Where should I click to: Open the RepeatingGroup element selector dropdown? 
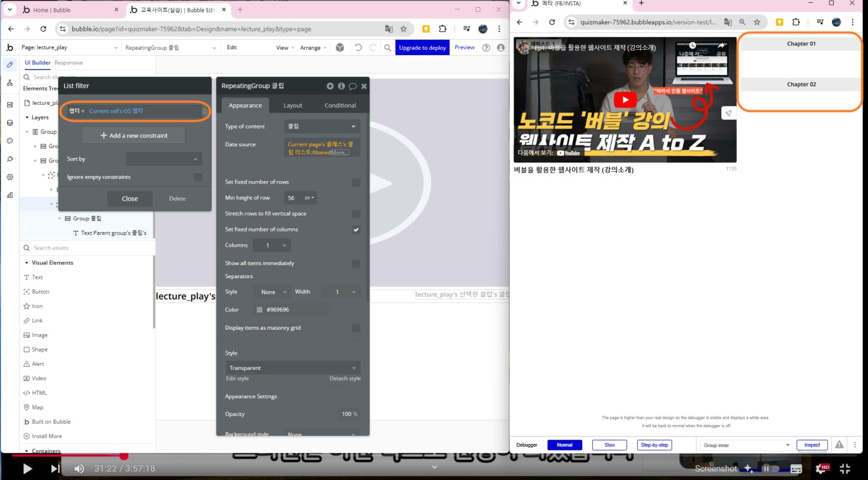[171, 48]
